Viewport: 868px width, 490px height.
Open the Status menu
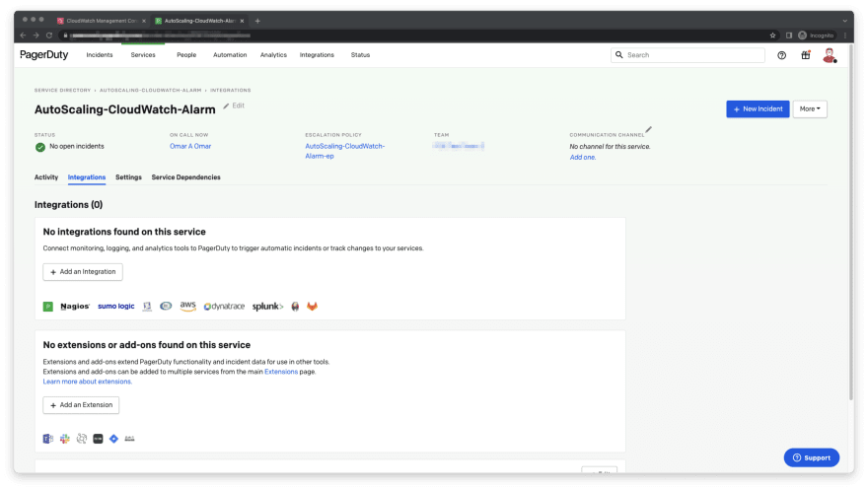pos(360,55)
